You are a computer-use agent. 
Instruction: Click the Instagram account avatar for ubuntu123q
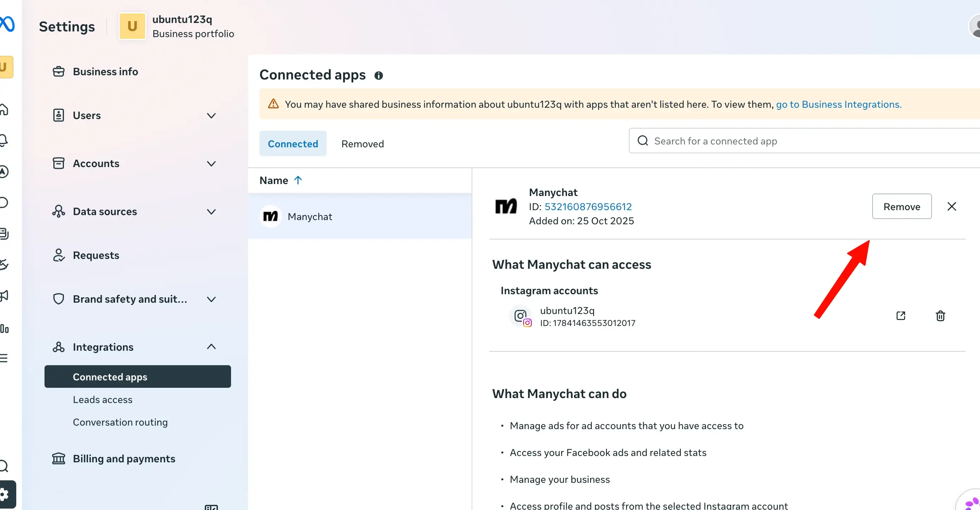pyautogui.click(x=520, y=316)
